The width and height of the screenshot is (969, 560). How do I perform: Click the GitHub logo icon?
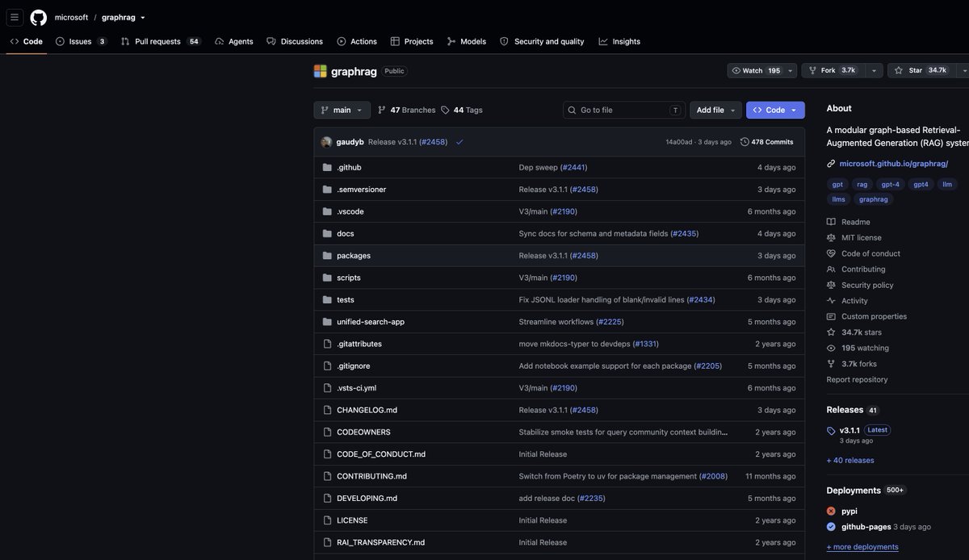[x=39, y=17]
